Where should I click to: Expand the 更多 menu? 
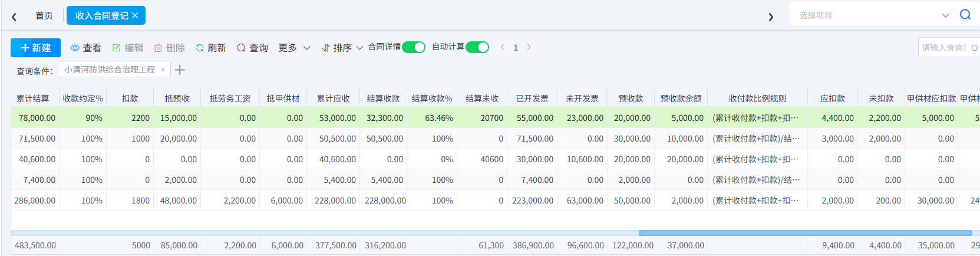[x=294, y=48]
